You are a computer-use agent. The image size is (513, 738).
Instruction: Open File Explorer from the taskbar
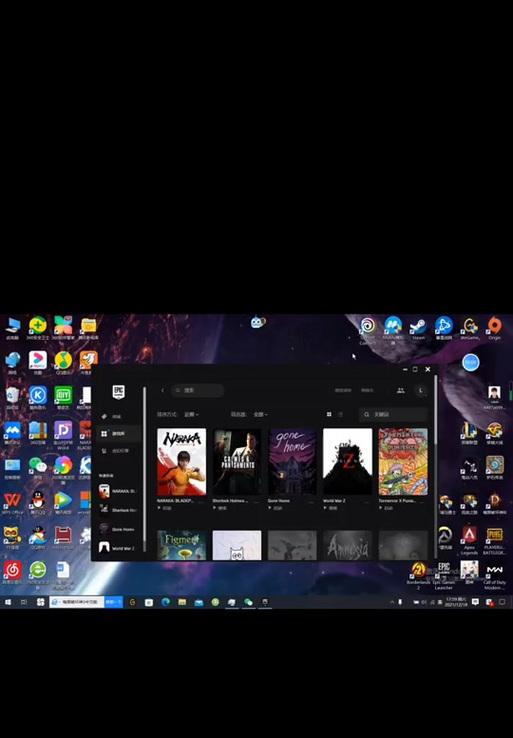coord(182,602)
